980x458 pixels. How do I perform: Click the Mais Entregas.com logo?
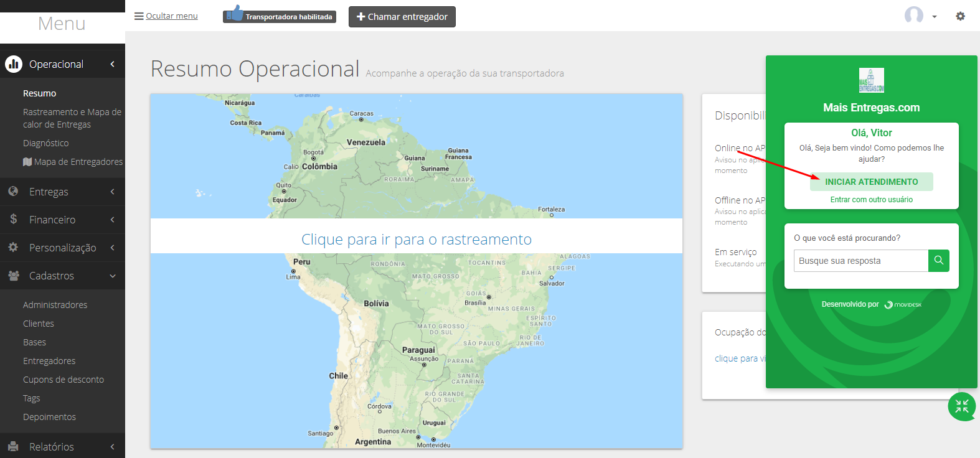(x=872, y=80)
